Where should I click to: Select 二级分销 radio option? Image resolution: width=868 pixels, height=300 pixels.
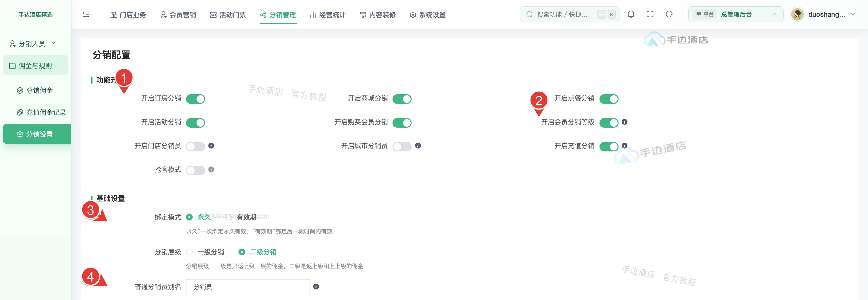pos(242,252)
